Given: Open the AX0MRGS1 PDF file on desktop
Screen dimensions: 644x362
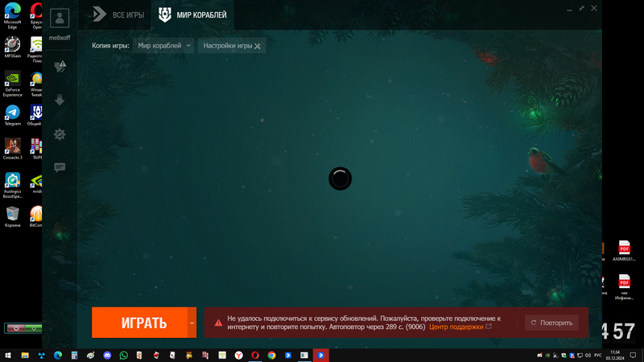Looking at the screenshot, I should point(624,251).
